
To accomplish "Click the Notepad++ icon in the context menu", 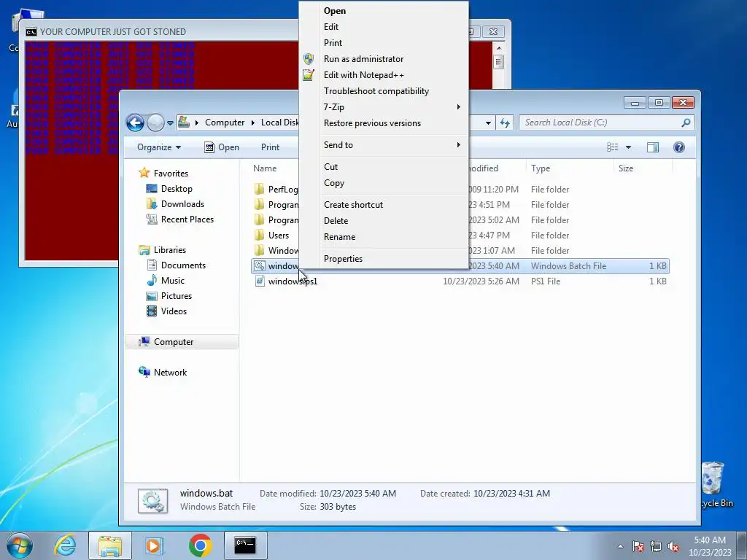I will click(x=309, y=75).
